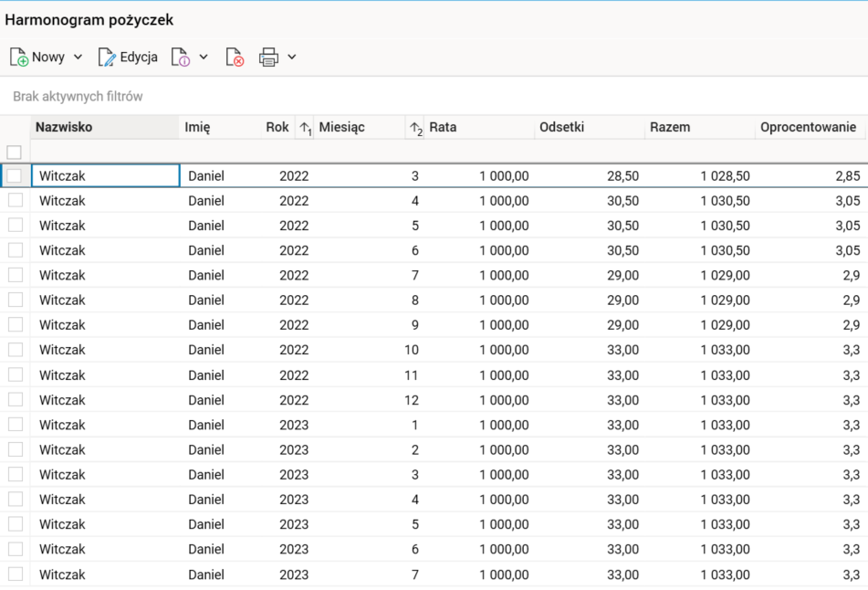Sort by the Oprocentowanie column header
Viewport: 868px width, 590px height.
pyautogui.click(x=808, y=127)
